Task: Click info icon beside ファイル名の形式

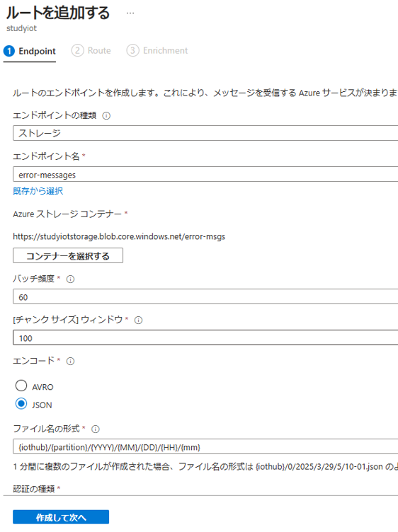Action: coord(96,429)
